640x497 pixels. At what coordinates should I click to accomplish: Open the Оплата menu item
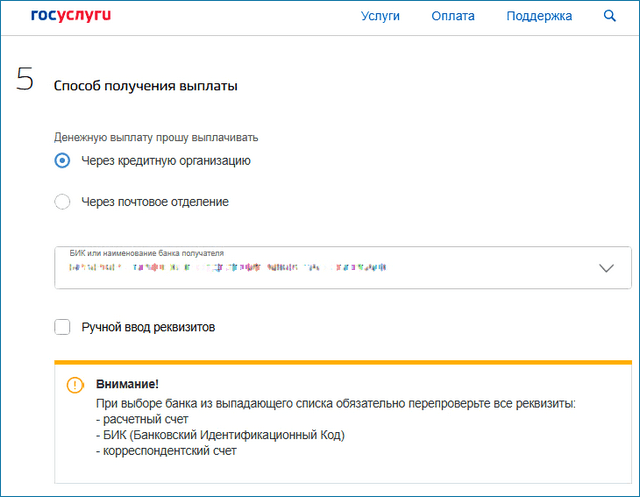pos(453,16)
